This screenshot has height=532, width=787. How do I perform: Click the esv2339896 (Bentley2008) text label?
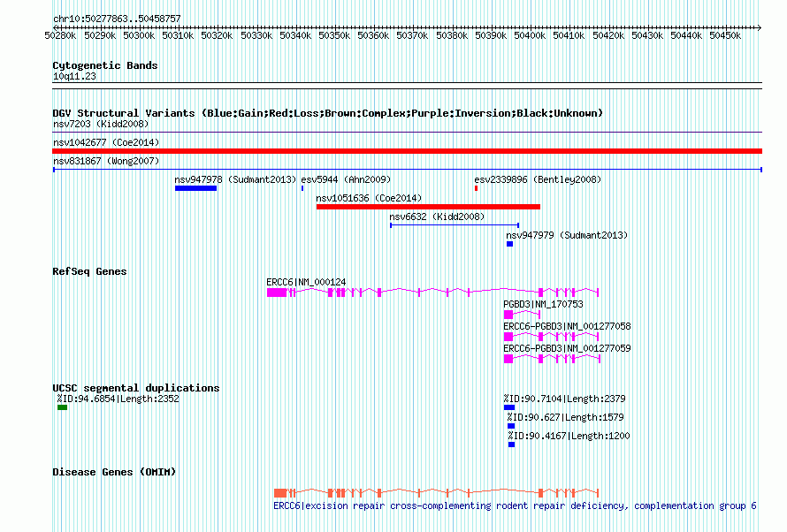pos(538,179)
